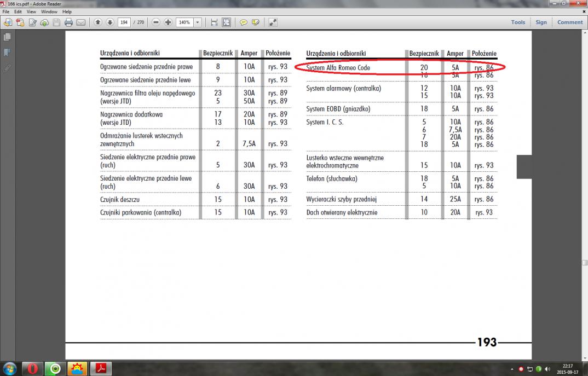Click the Adobe Reader taskbar icon

point(101,369)
